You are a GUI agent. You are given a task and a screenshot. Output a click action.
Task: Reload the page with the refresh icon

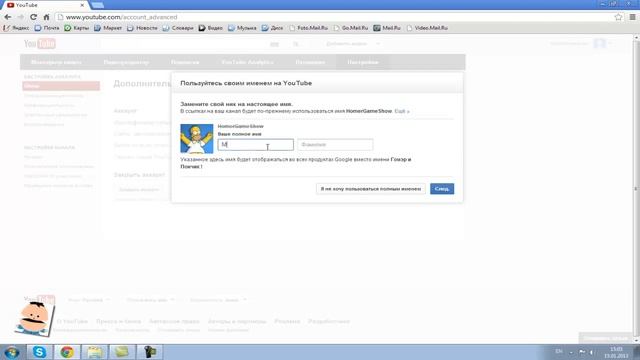point(33,17)
